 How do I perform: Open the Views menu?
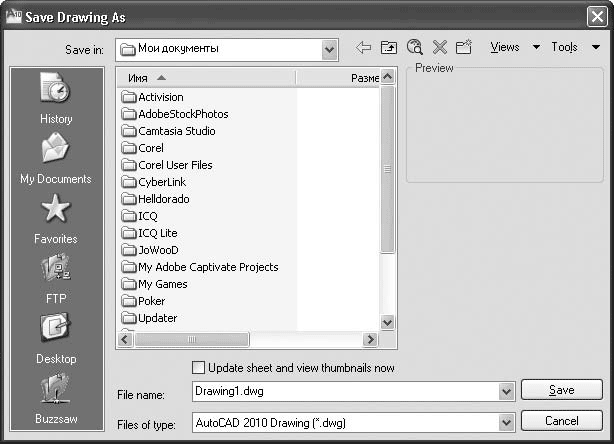513,48
